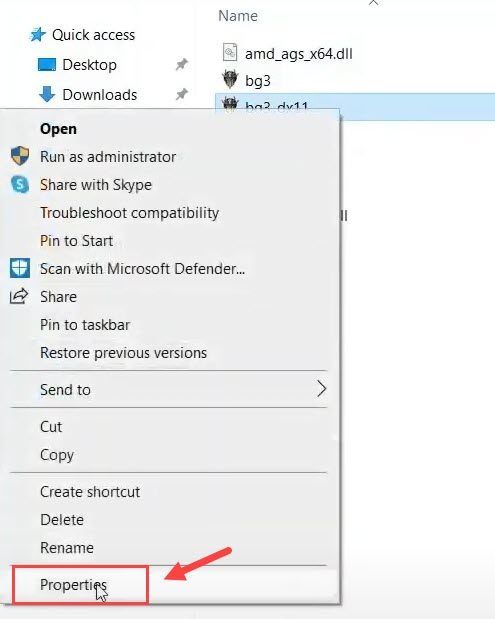Unpin Downloads using its pin icon
495x619 pixels.
click(182, 94)
